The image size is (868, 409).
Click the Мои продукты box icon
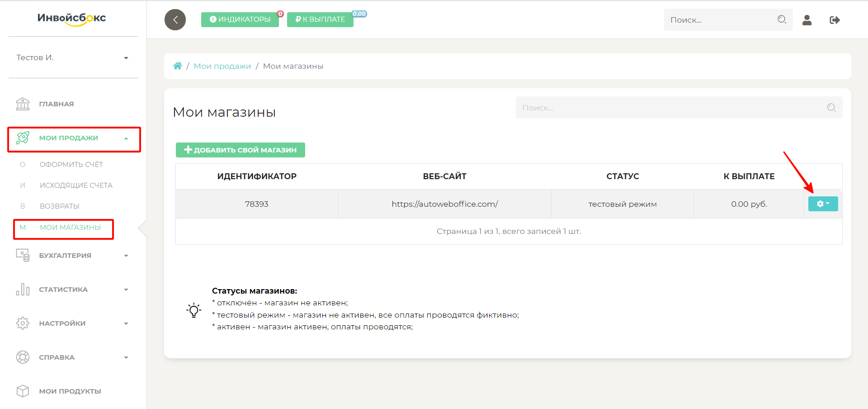click(23, 391)
